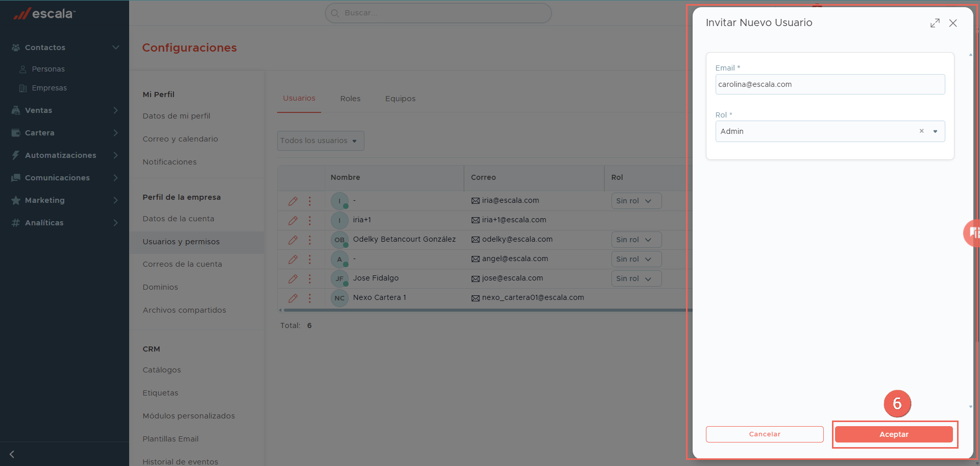Expand the Analíticas menu chevron
Screen dimensions: 980x466
(x=116, y=223)
